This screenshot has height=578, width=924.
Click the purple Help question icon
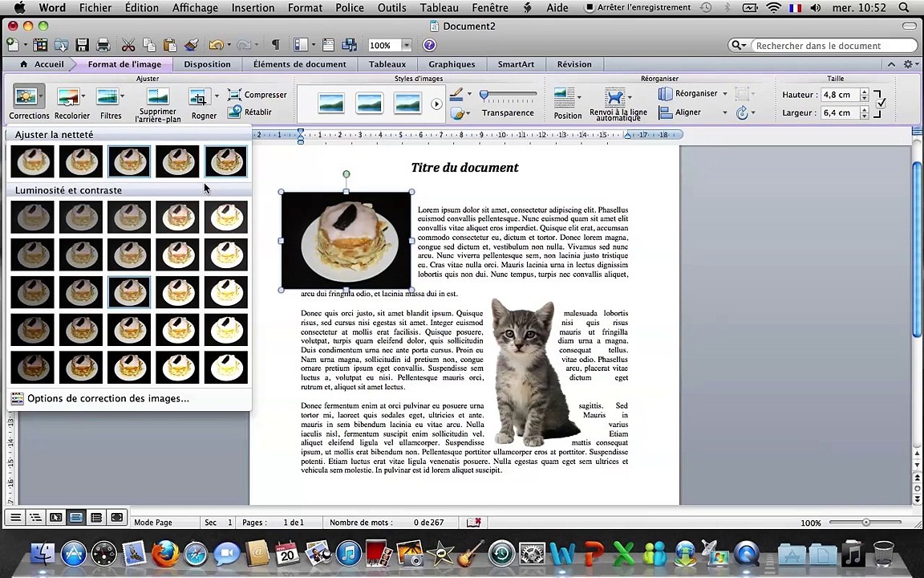[430, 45]
